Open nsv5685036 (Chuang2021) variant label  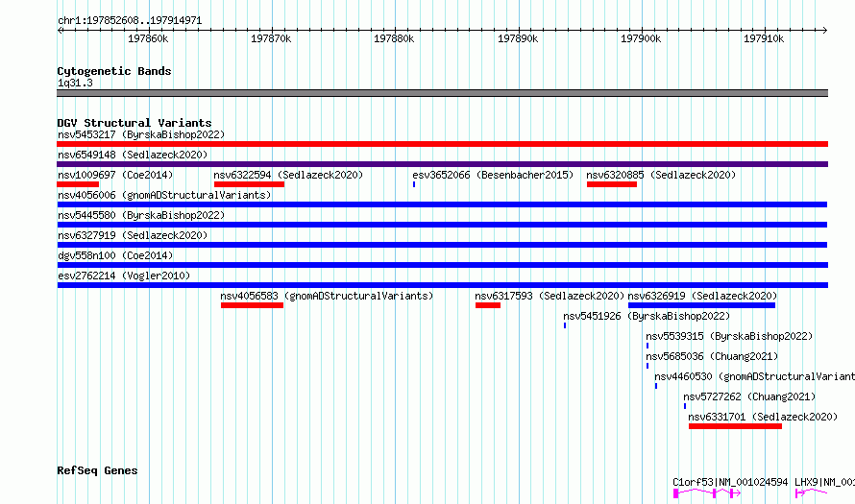(712, 356)
